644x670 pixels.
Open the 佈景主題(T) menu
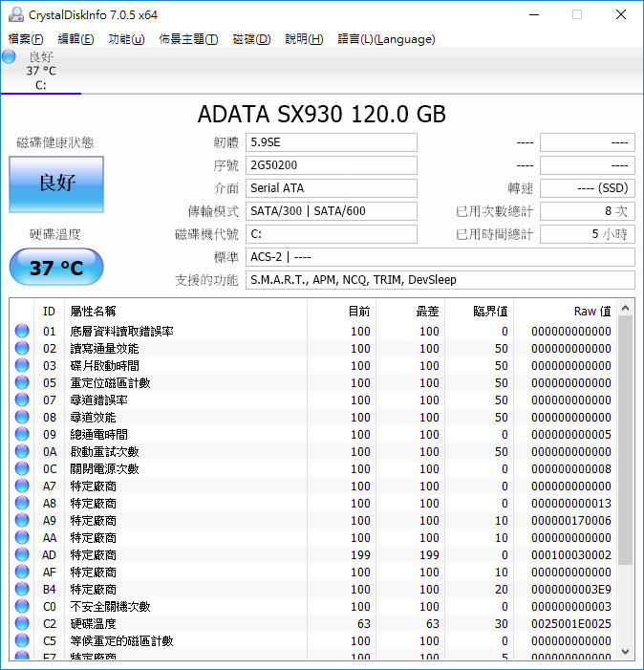click(188, 39)
